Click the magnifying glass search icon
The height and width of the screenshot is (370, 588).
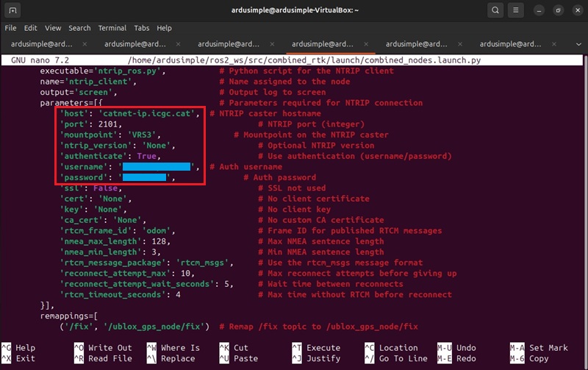(x=497, y=10)
